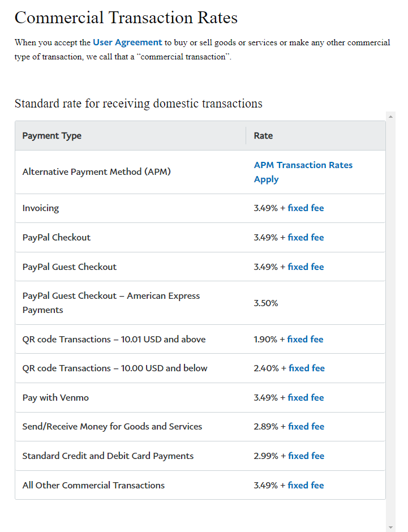408x532 pixels.
Task: Click QR code Transactions – 10.01 USD and above
Action: coord(114,339)
